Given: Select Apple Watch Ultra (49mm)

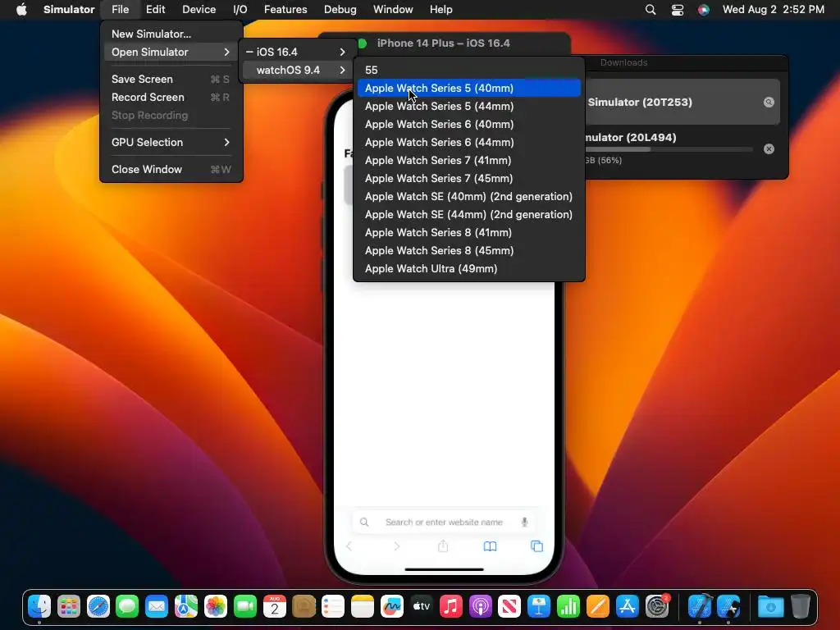Looking at the screenshot, I should click(x=468, y=269).
